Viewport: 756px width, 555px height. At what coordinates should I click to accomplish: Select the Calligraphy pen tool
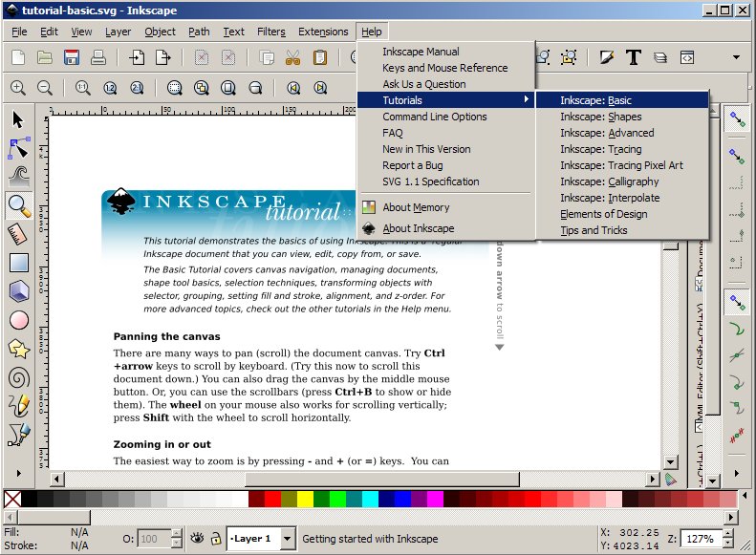click(18, 435)
